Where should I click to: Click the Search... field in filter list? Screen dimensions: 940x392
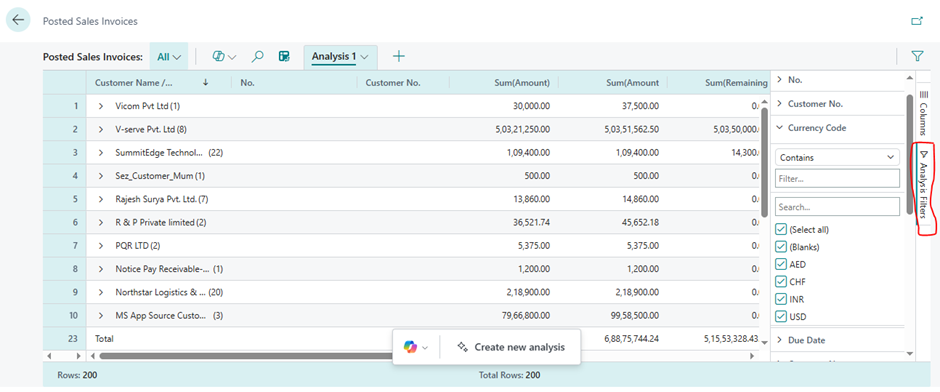(837, 206)
